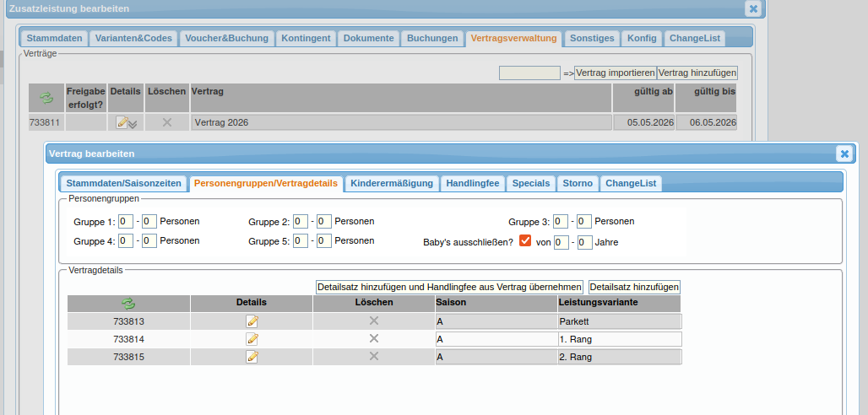Image resolution: width=868 pixels, height=415 pixels.
Task: Uncheck Baby's ausschließen checkbox
Action: [525, 241]
